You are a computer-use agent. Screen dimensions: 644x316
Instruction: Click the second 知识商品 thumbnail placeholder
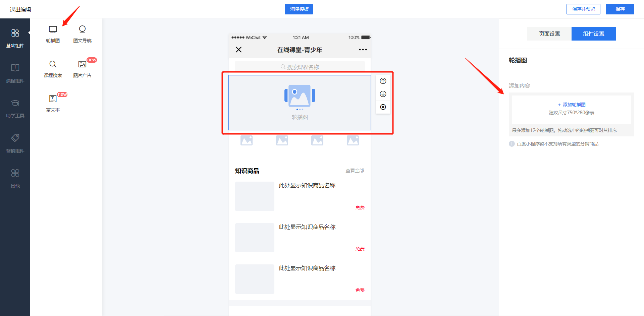point(255,238)
